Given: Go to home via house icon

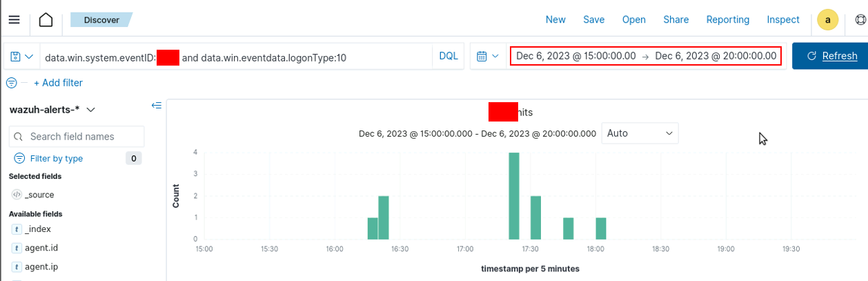Looking at the screenshot, I should (x=46, y=20).
